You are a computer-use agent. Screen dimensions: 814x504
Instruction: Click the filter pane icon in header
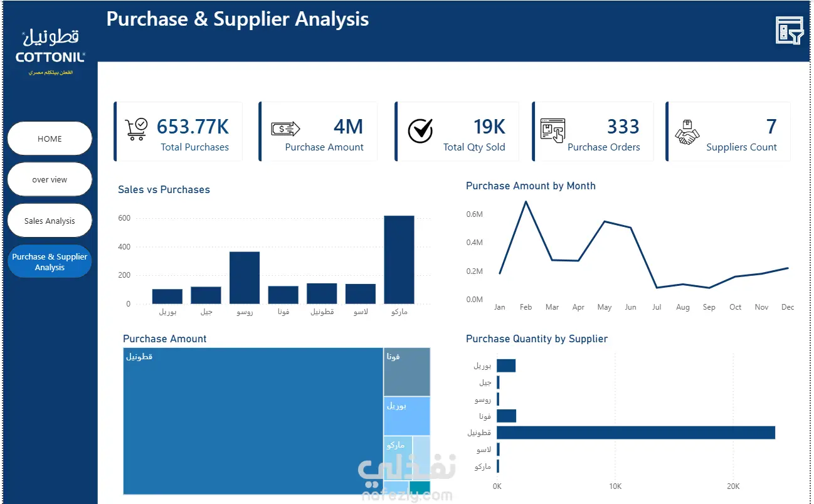point(790,31)
